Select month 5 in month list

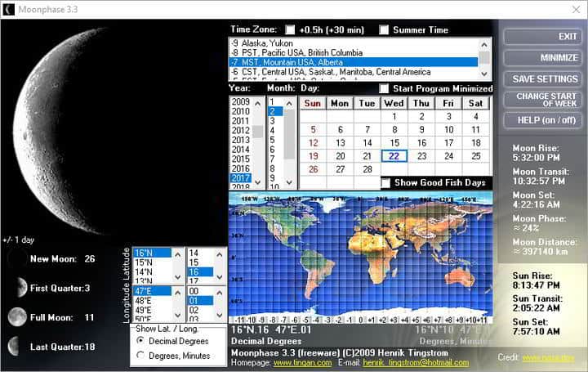click(275, 140)
